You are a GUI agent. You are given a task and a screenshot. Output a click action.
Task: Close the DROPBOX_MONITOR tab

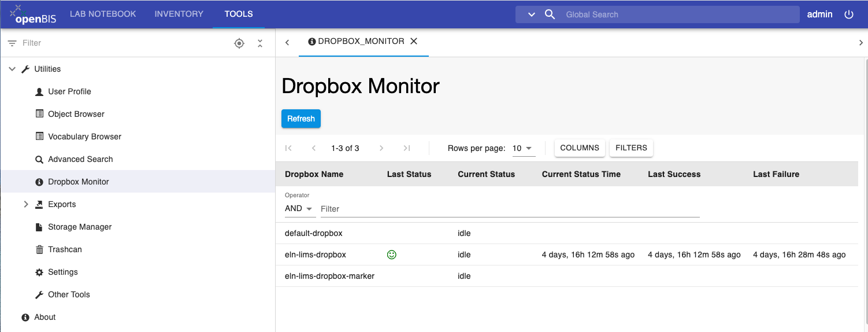click(x=413, y=41)
